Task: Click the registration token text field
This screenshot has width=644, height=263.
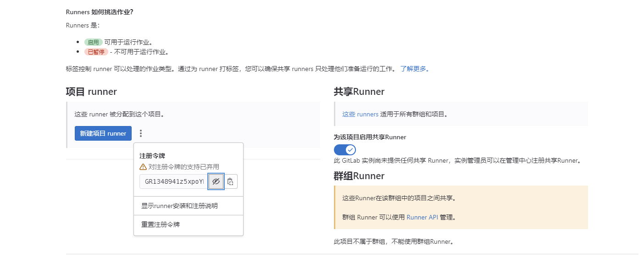Action: pyautogui.click(x=173, y=181)
